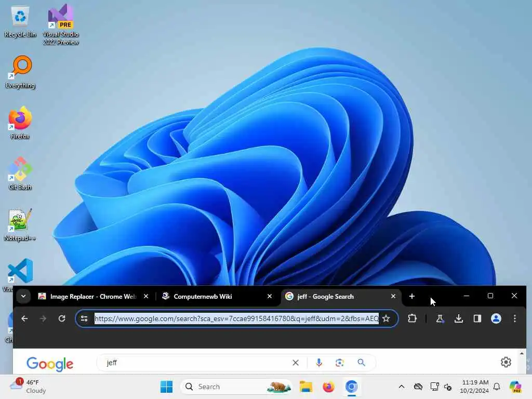Click the Chrome address bar URL
532x399 pixels.
[236, 318]
